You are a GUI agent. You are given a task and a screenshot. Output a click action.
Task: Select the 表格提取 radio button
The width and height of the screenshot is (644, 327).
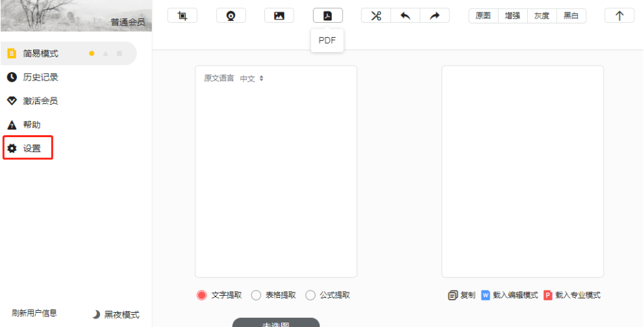pyautogui.click(x=256, y=295)
